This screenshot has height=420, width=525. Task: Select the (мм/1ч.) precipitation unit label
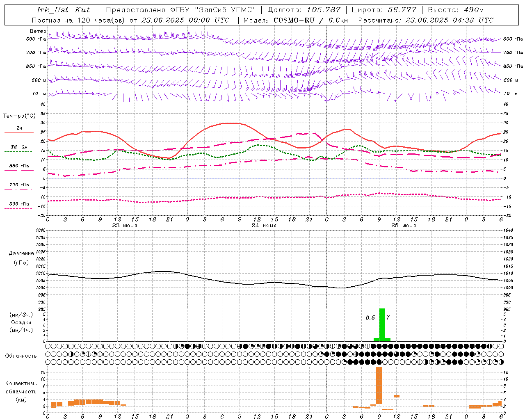(x=21, y=330)
